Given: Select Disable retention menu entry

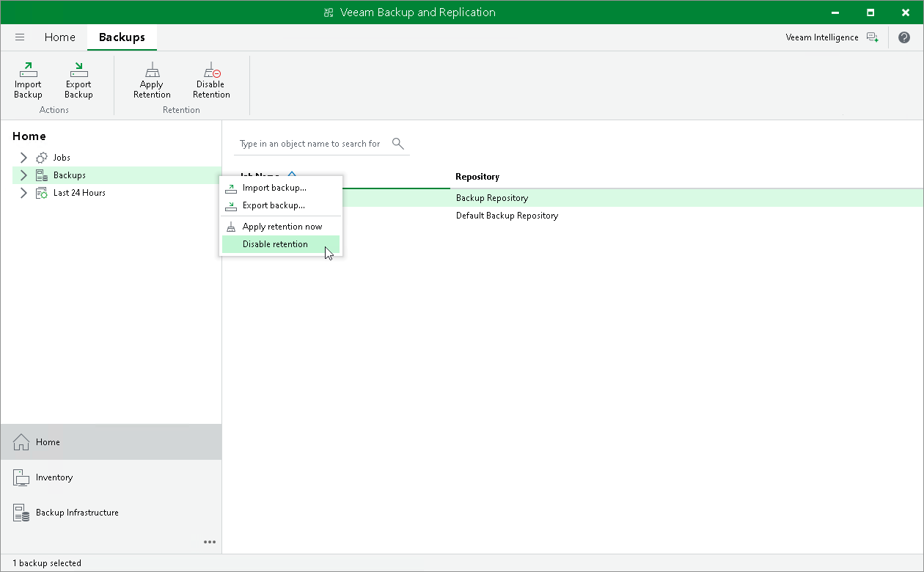Looking at the screenshot, I should (x=281, y=244).
